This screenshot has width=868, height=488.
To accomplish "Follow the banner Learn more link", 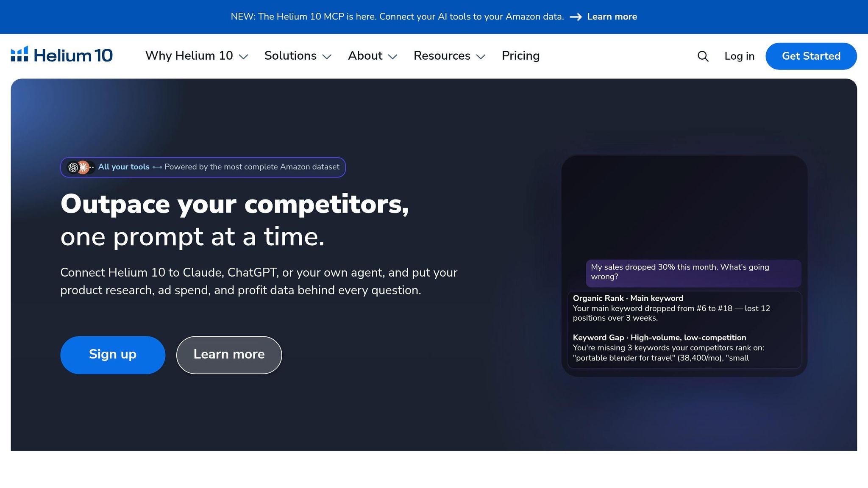I will 612,17.
